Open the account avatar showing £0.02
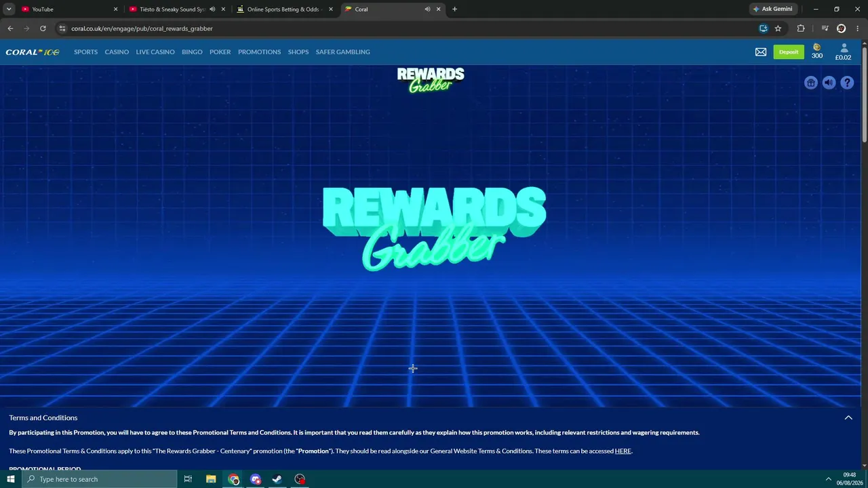 (x=844, y=52)
